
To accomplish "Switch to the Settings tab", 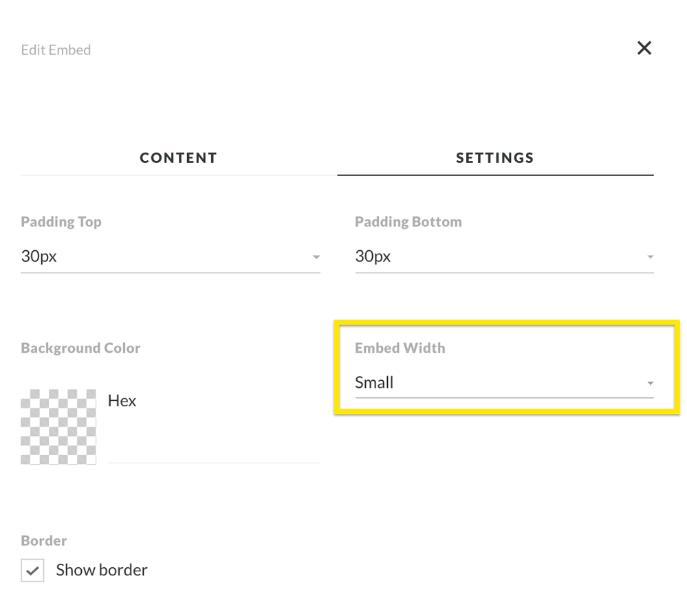I will pyautogui.click(x=495, y=158).
